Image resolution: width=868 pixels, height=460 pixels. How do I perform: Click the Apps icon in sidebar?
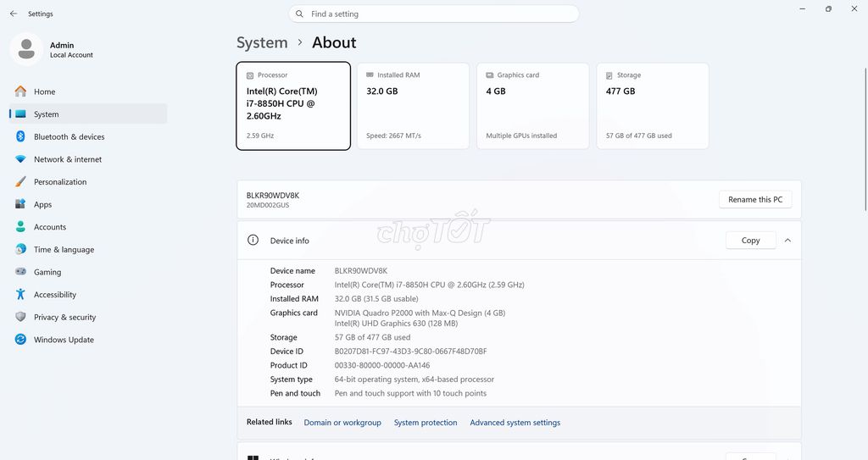(20, 203)
